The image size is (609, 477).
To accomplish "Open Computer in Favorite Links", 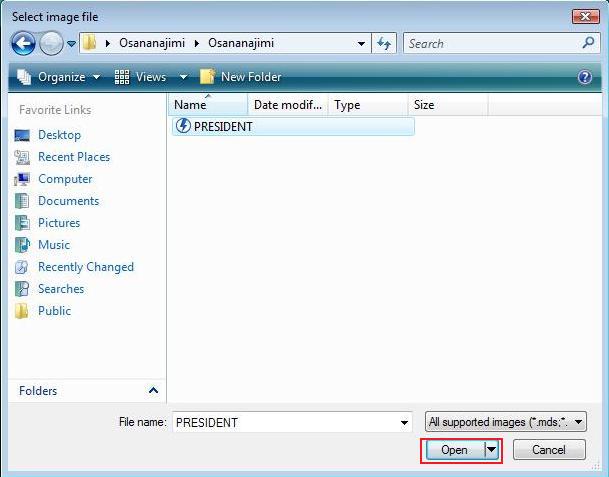I will [x=65, y=179].
